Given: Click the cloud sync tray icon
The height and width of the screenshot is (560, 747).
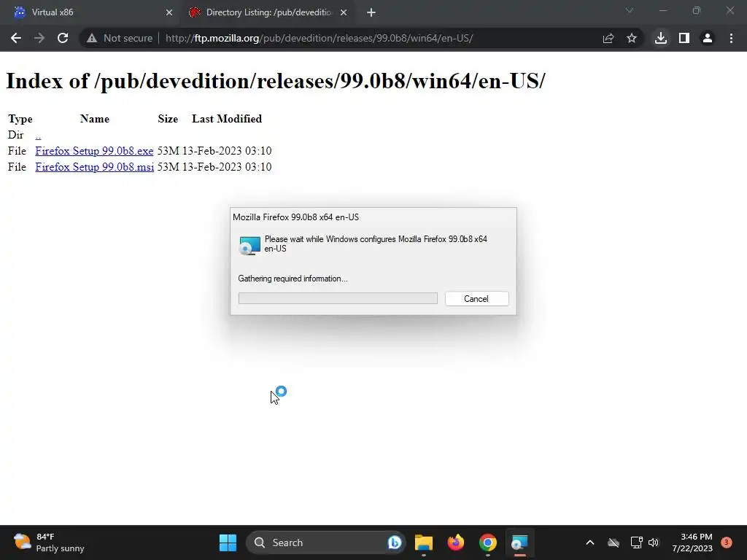Looking at the screenshot, I should (x=613, y=542).
